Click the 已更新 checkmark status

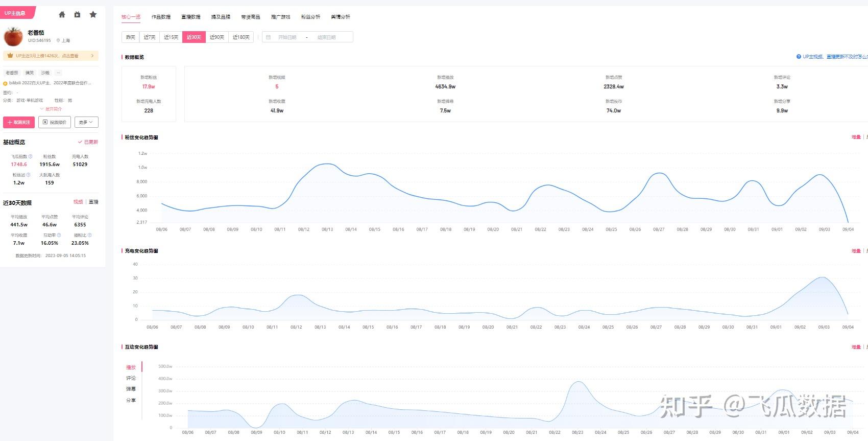coord(88,142)
